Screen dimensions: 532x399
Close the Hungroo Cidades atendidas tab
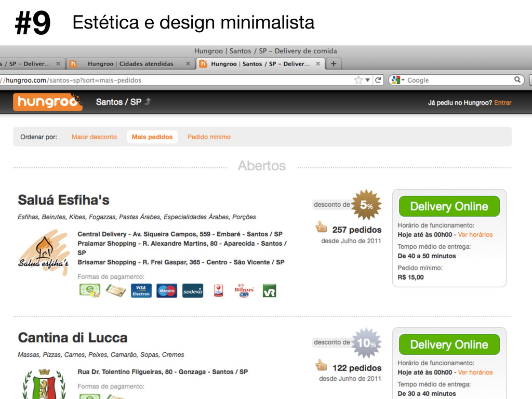coord(188,64)
